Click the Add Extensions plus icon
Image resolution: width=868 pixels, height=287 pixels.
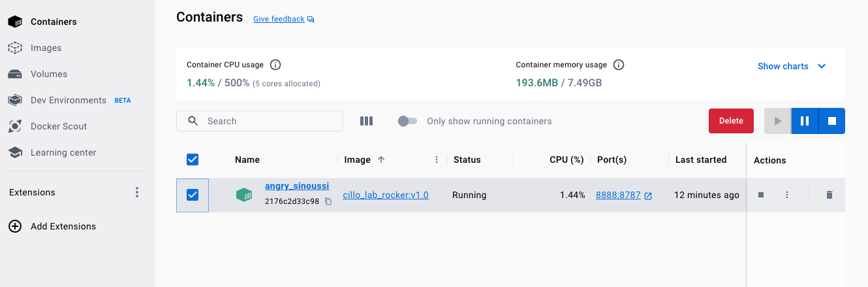tap(15, 226)
